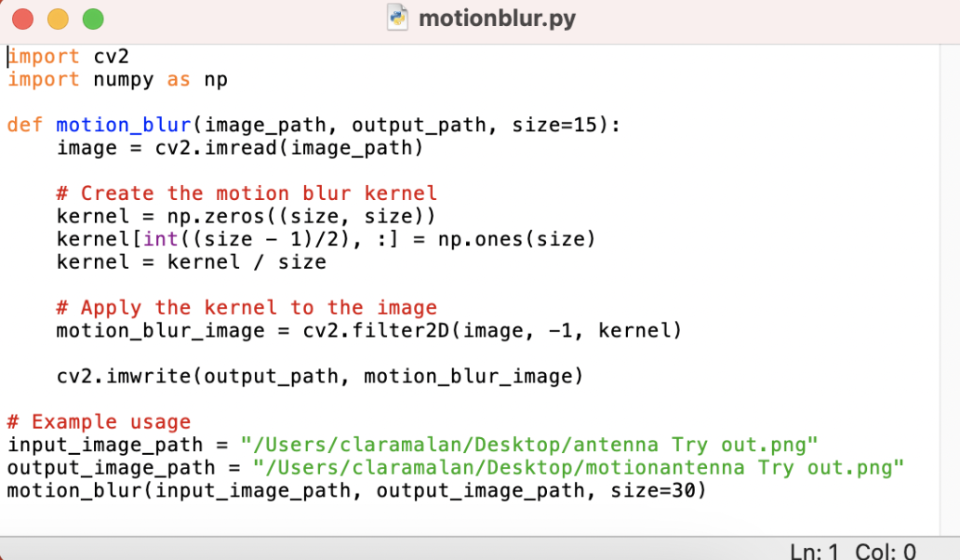Click the purple 'int' keyword

point(160,239)
